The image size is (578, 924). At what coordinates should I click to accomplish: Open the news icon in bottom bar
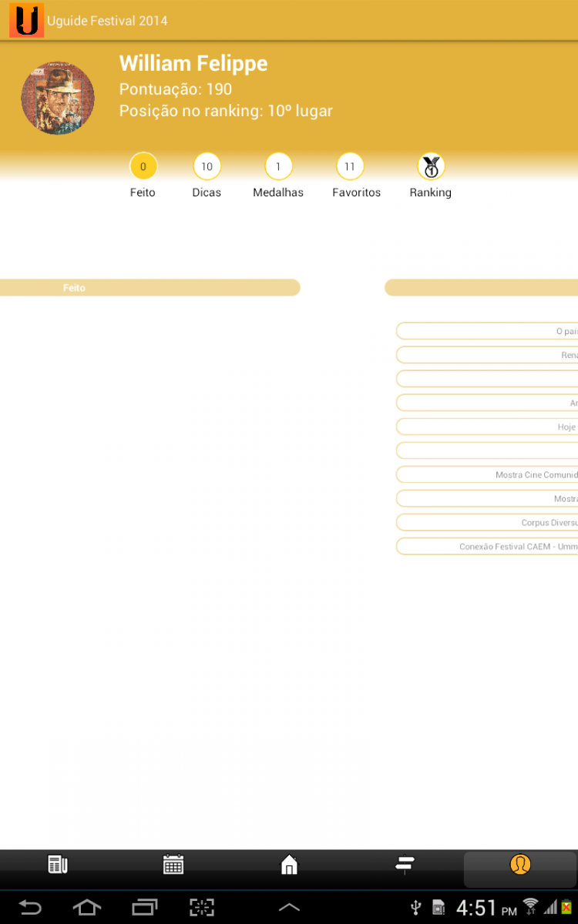click(58, 865)
